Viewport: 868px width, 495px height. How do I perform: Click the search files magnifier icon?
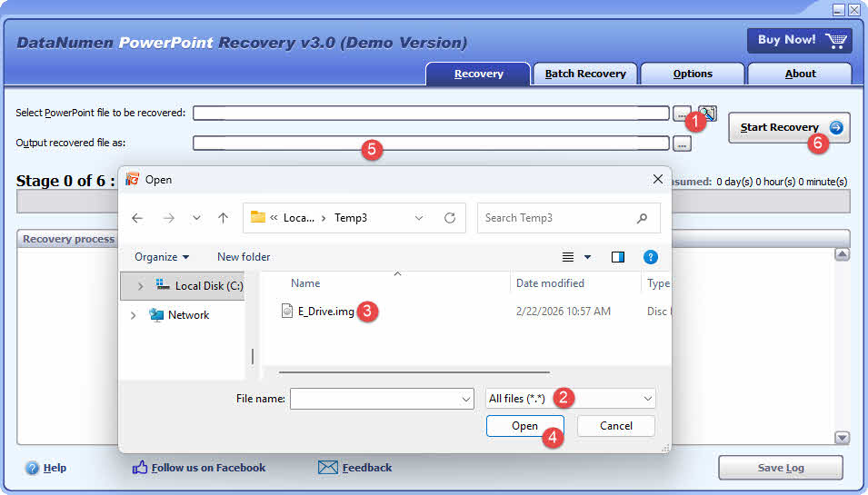pos(707,113)
